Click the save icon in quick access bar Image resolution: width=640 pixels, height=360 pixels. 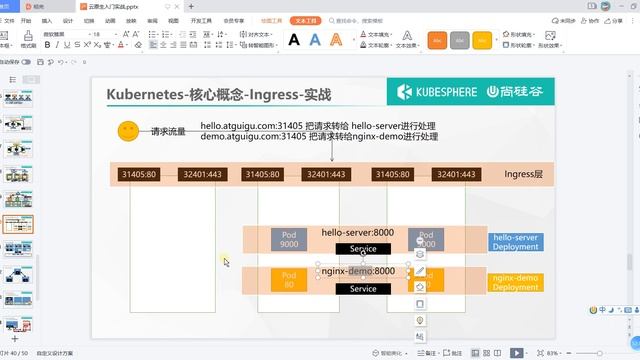tap(40, 62)
